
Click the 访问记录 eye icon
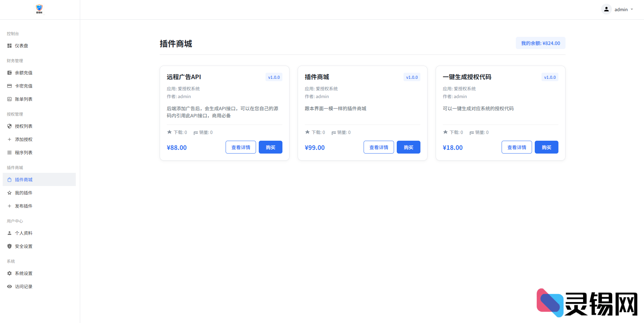click(x=9, y=286)
